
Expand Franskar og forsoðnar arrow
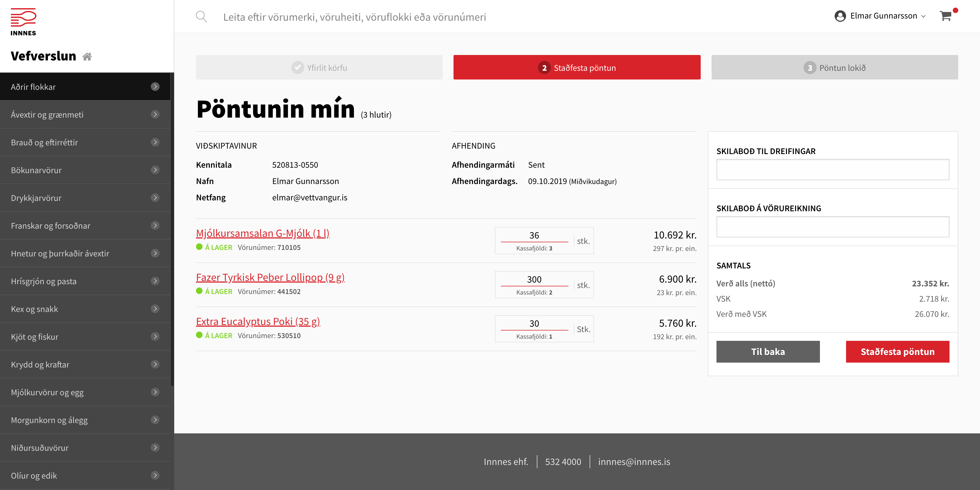coord(155,226)
